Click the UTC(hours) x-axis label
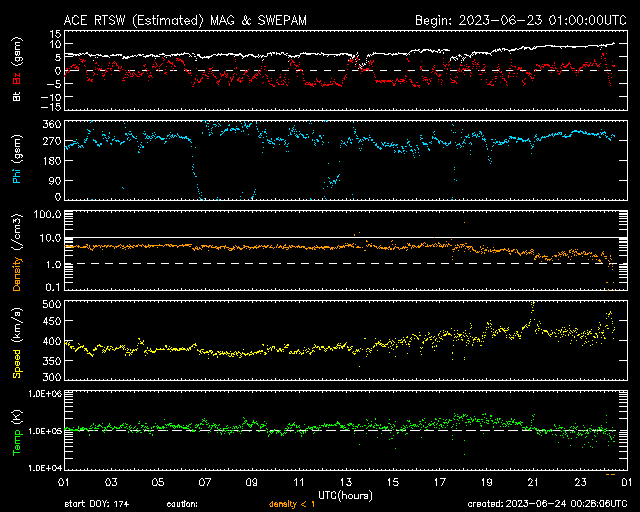 [x=346, y=494]
